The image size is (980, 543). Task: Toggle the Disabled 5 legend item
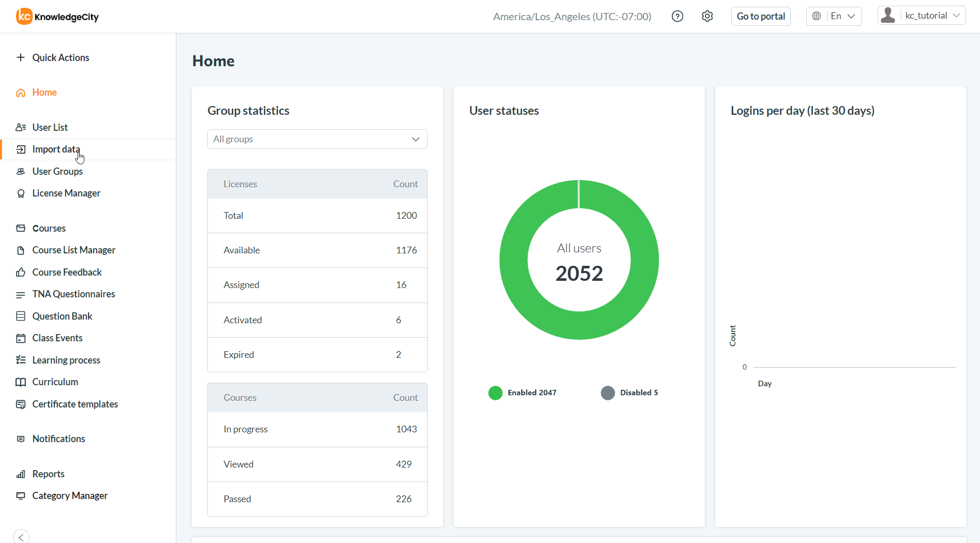coord(629,393)
